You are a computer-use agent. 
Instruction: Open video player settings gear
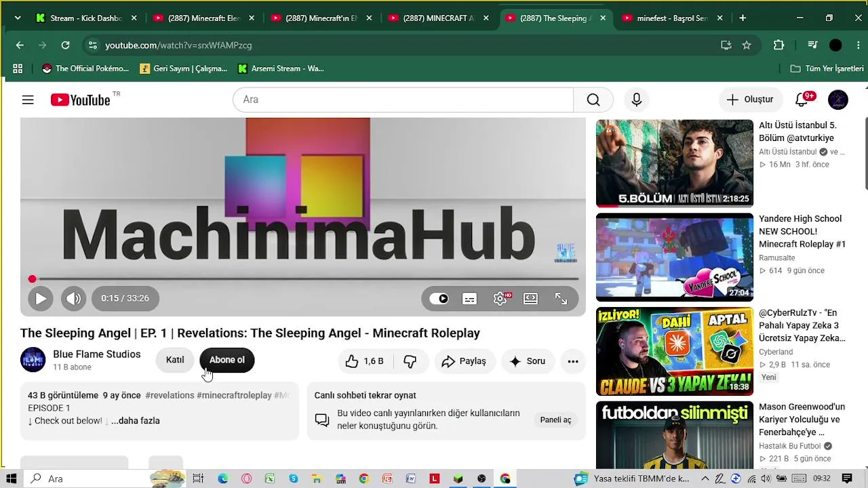[x=500, y=298]
